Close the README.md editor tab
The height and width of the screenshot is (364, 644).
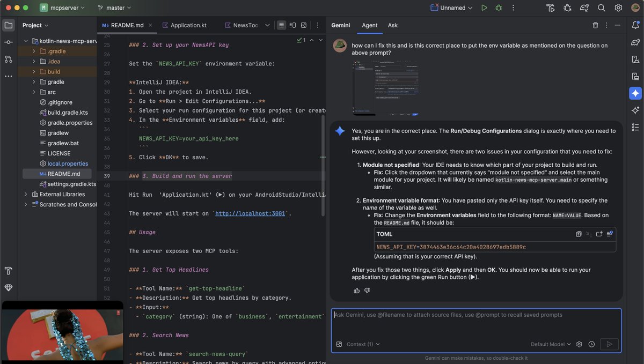[150, 25]
